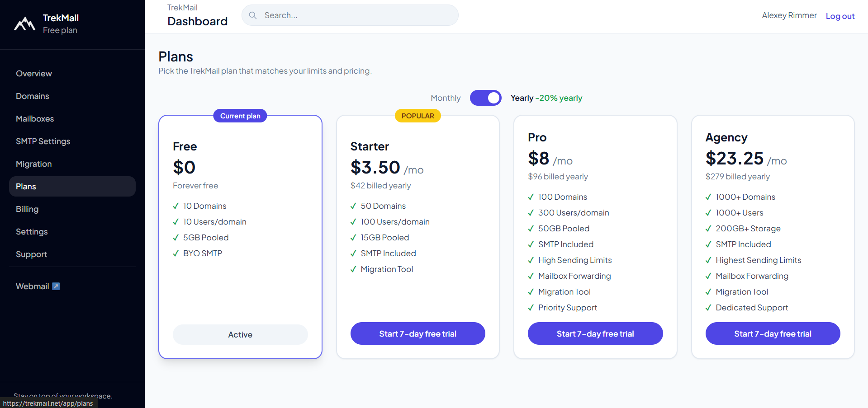Click the search magnifier icon
868x408 pixels.
(253, 15)
